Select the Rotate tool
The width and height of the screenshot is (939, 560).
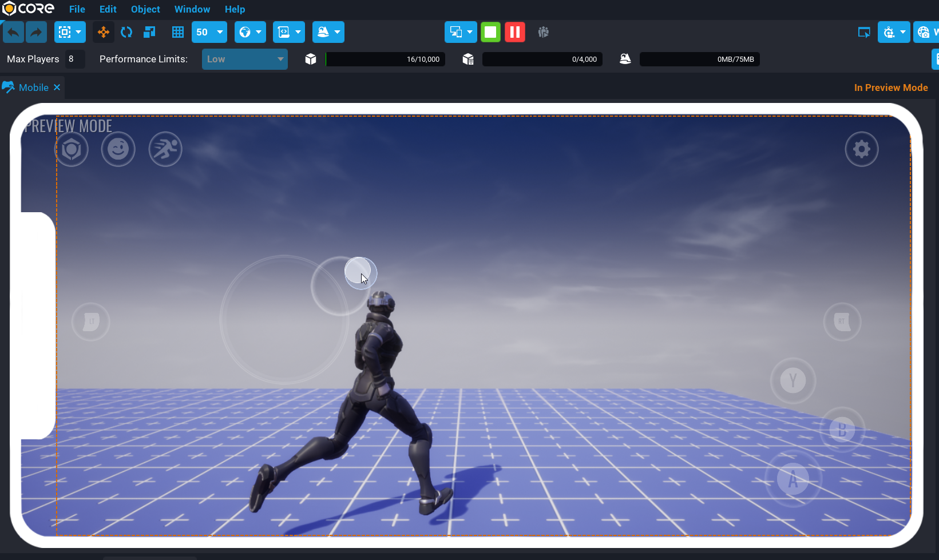point(126,33)
